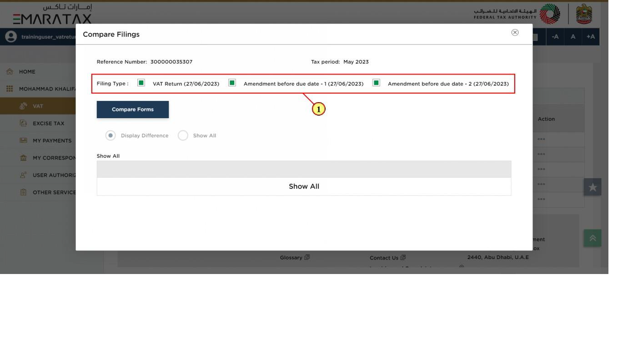
Task: Click the Other Services clipboard icon
Action: pyautogui.click(x=23, y=192)
